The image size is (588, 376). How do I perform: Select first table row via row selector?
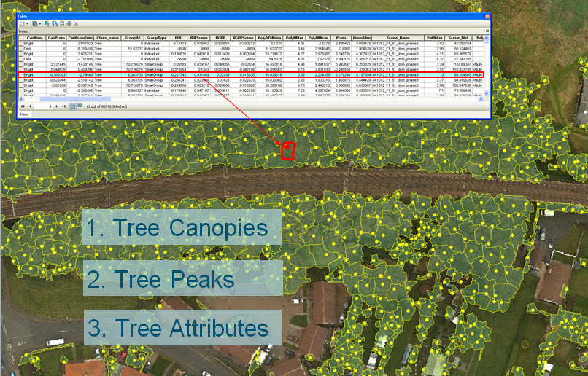pos(20,43)
